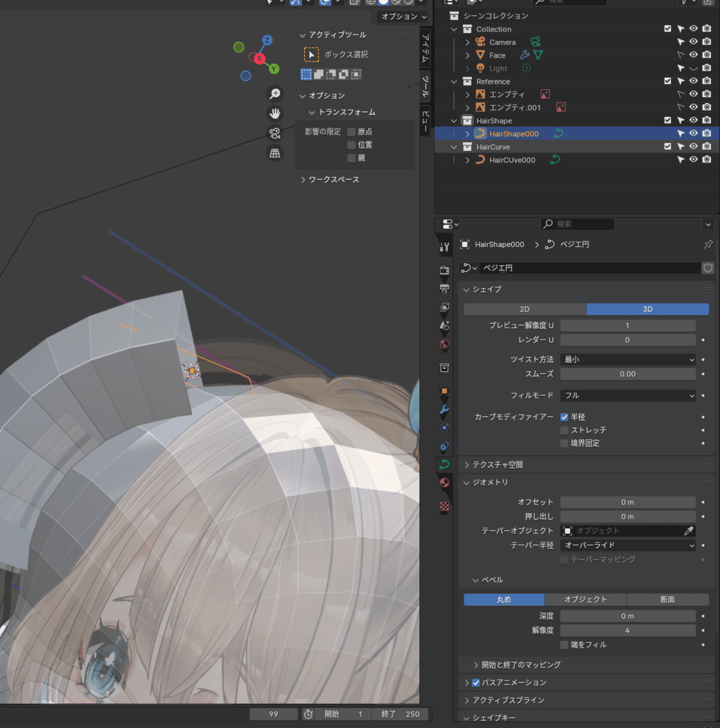720x728 pixels.
Task: Open the Object properties tab (orange square)
Action: [x=444, y=392]
